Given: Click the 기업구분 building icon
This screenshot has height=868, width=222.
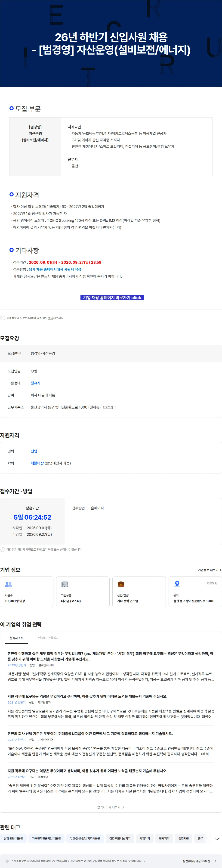Looking at the screenshot, I should 65,584.
